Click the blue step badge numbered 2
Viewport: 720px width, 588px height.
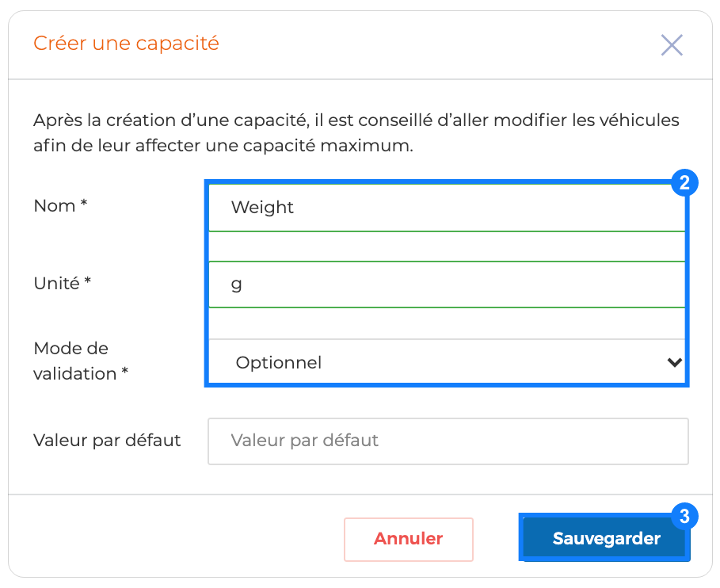684,183
